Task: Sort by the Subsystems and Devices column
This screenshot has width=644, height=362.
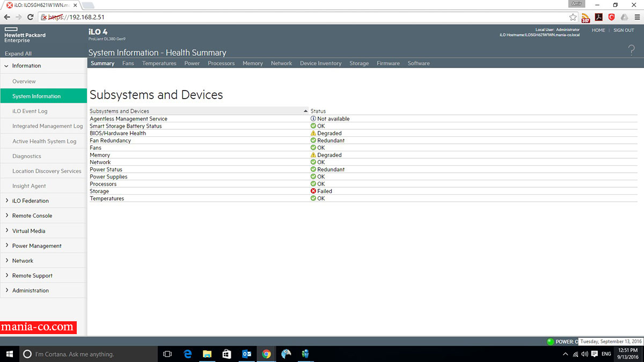Action: (x=199, y=111)
